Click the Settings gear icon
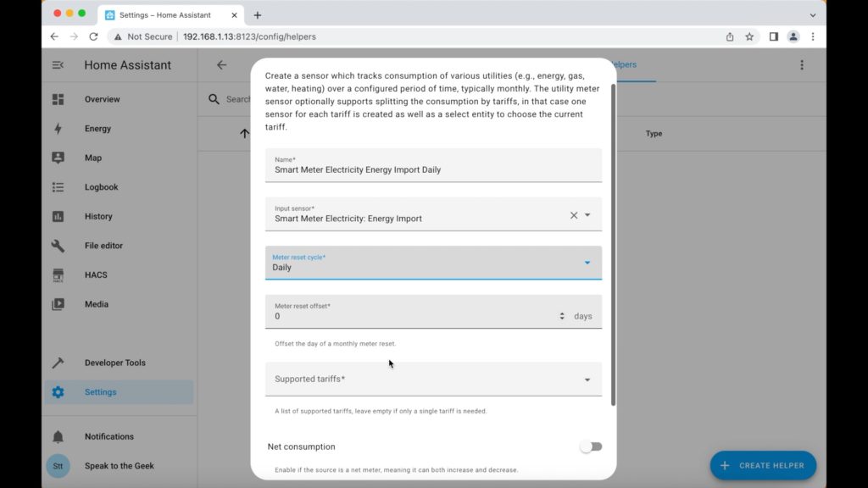This screenshot has width=868, height=488. click(58, 392)
